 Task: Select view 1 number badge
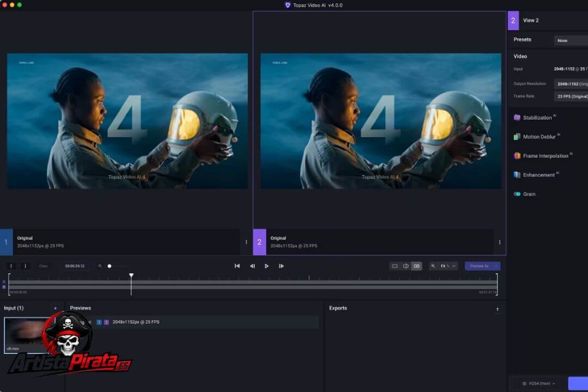[7, 242]
